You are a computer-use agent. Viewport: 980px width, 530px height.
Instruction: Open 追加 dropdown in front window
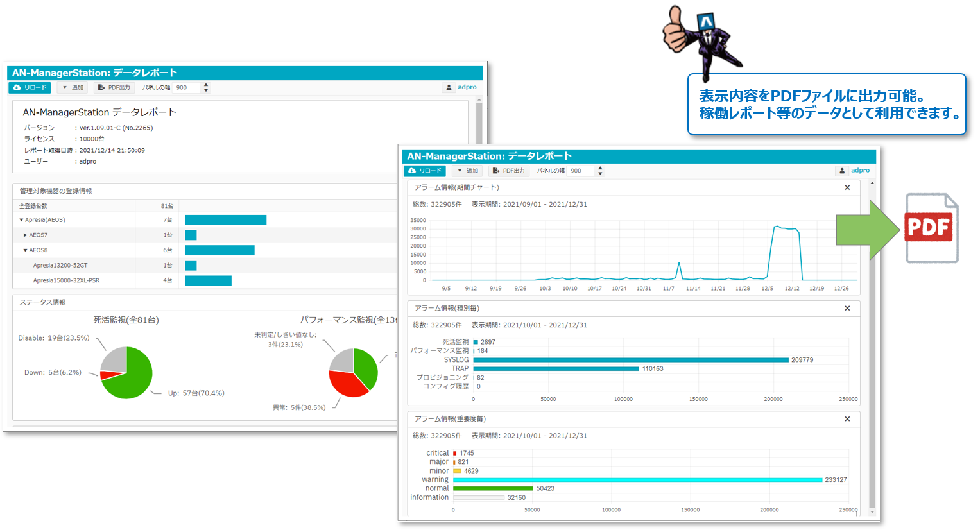468,171
